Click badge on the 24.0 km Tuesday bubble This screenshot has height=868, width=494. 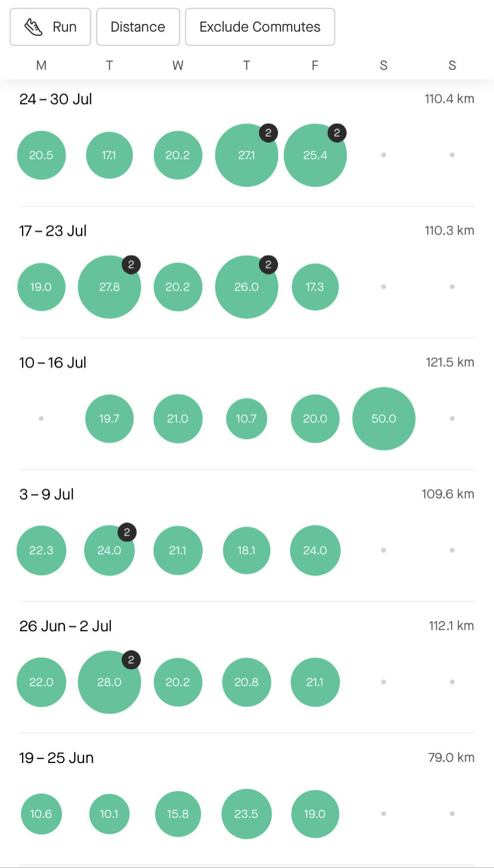coord(127,532)
